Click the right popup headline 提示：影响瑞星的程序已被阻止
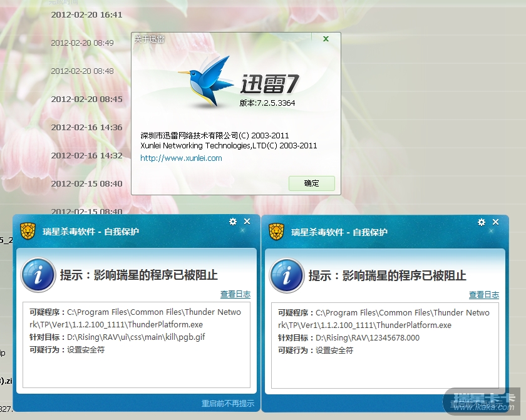 (388, 275)
